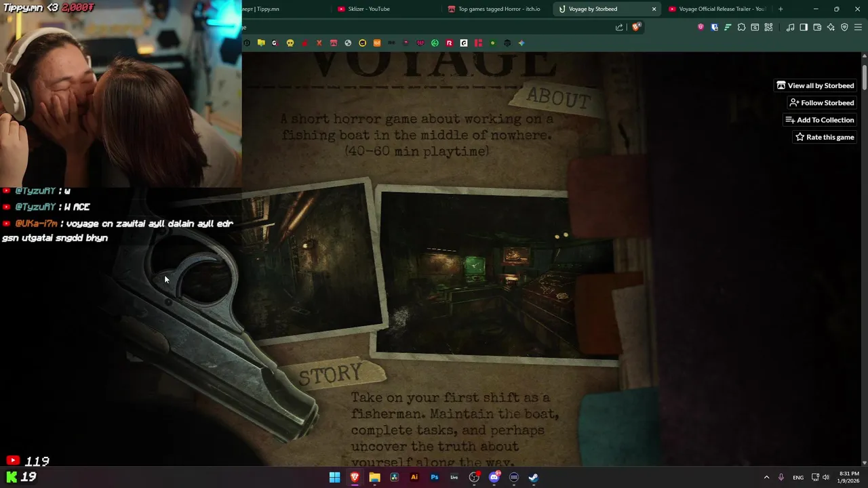The height and width of the screenshot is (488, 868).
Task: Open DaVinci Resolve from taskbar
Action: coord(394,477)
